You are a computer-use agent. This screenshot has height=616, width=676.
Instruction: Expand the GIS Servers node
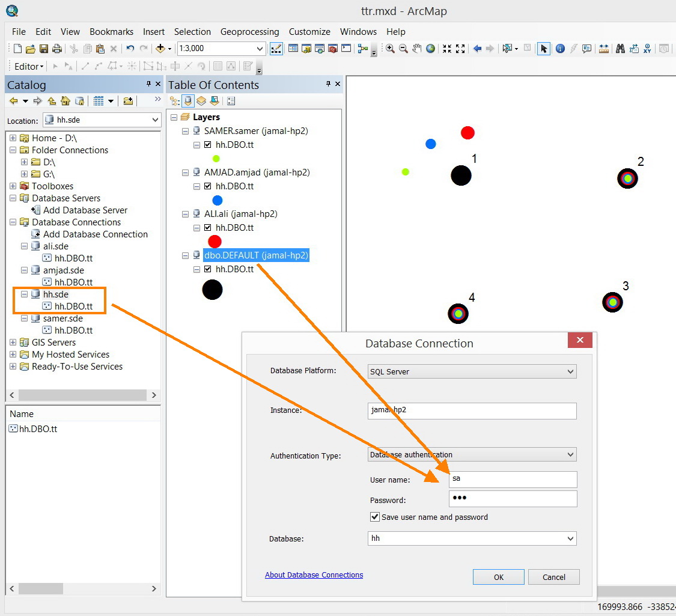pos(13,343)
